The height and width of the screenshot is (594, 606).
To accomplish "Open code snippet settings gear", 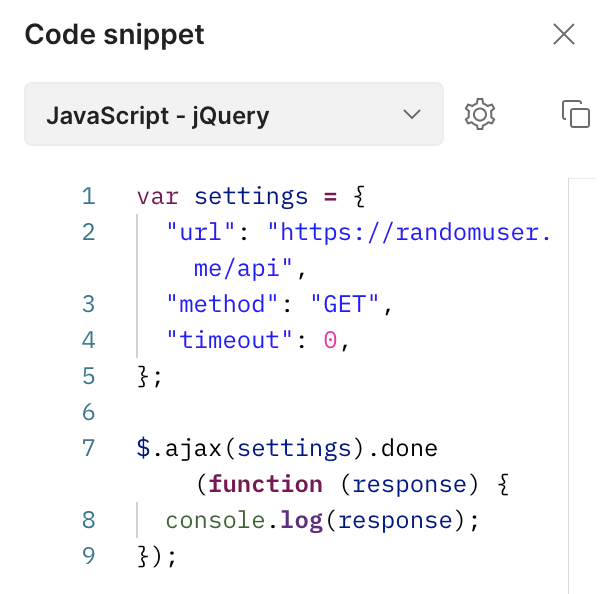I will [480, 114].
